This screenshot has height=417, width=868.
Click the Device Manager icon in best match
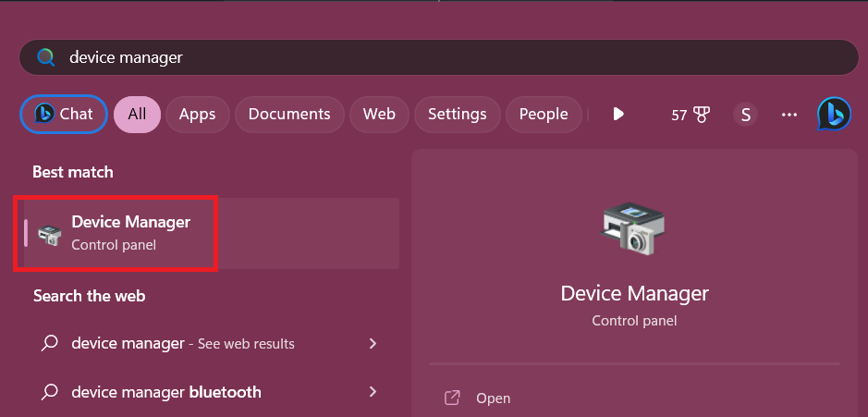coord(49,233)
